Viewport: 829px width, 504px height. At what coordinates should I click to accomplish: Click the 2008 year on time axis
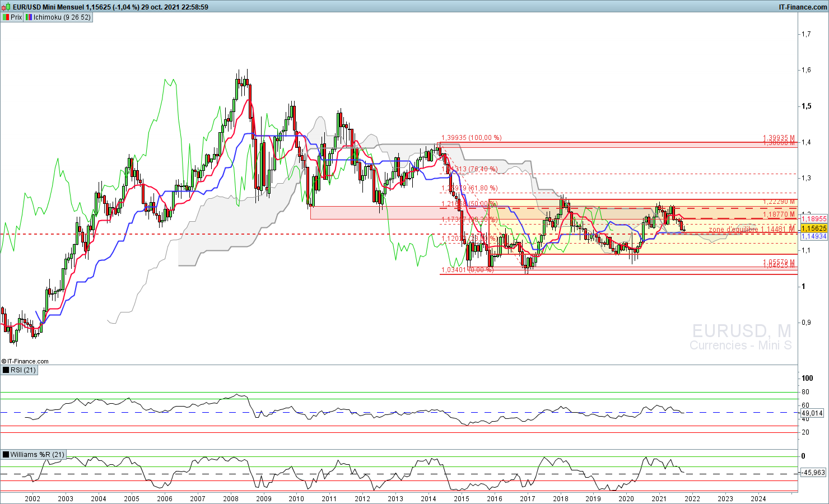pos(231,498)
